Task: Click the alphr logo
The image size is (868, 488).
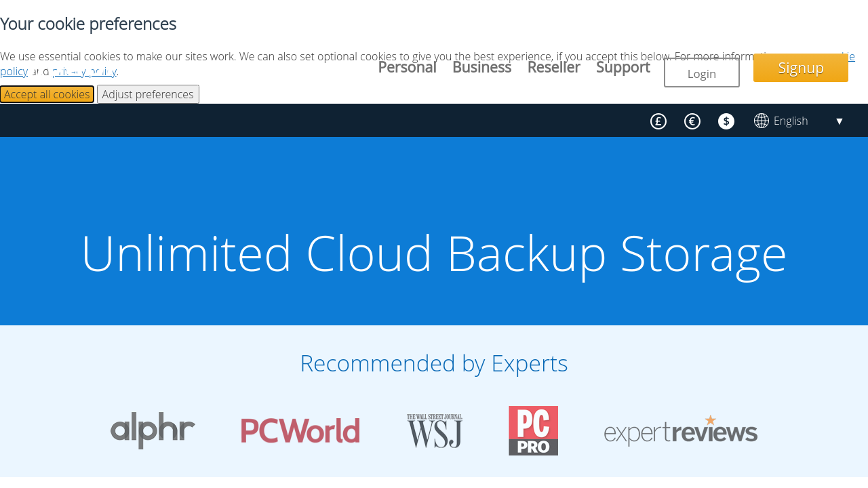Action: (153, 430)
